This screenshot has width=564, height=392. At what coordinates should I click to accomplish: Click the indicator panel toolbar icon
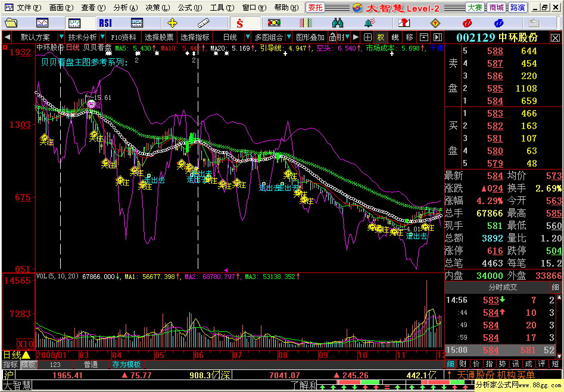pos(137,23)
